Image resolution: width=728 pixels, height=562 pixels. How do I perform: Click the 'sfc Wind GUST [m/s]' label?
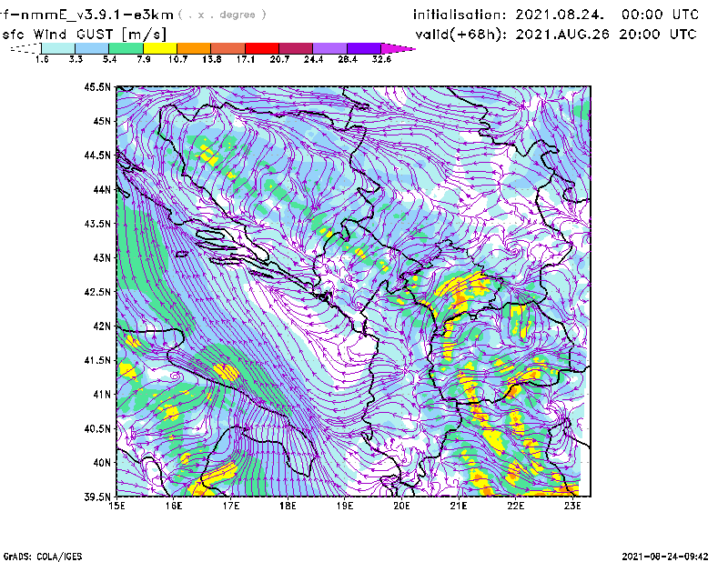coord(84,35)
